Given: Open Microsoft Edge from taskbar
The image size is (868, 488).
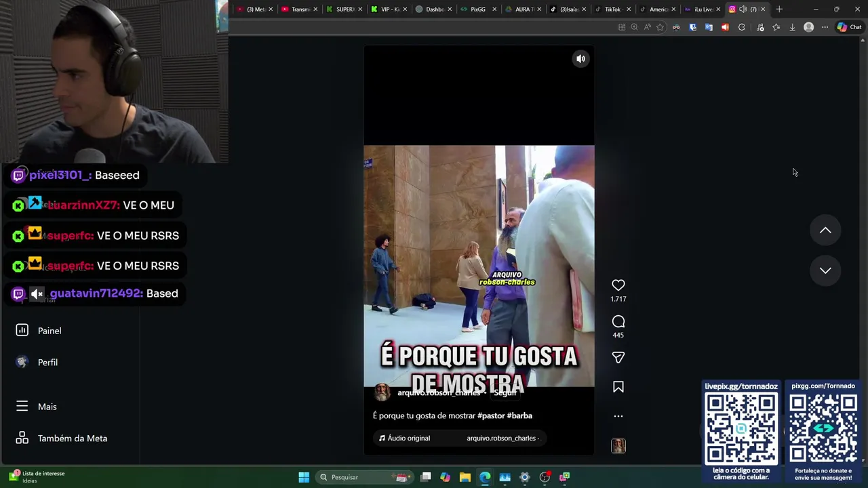Looking at the screenshot, I should 485,477.
